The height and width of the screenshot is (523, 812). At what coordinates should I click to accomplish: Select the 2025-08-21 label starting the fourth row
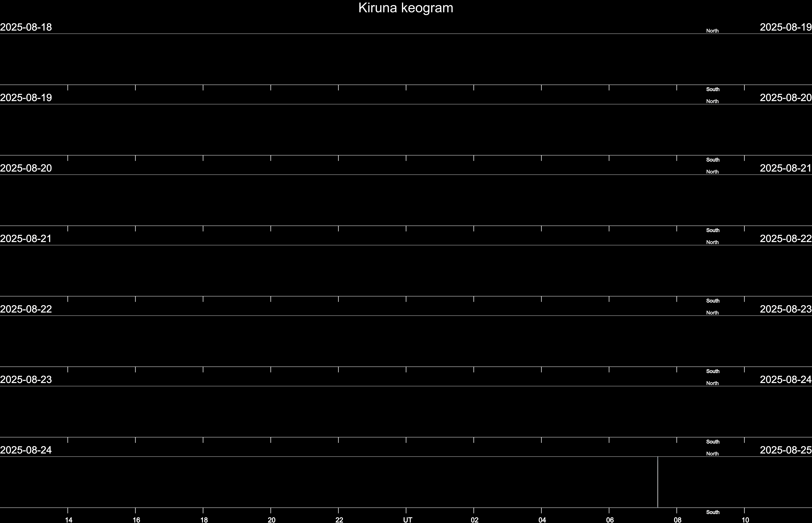[26, 239]
